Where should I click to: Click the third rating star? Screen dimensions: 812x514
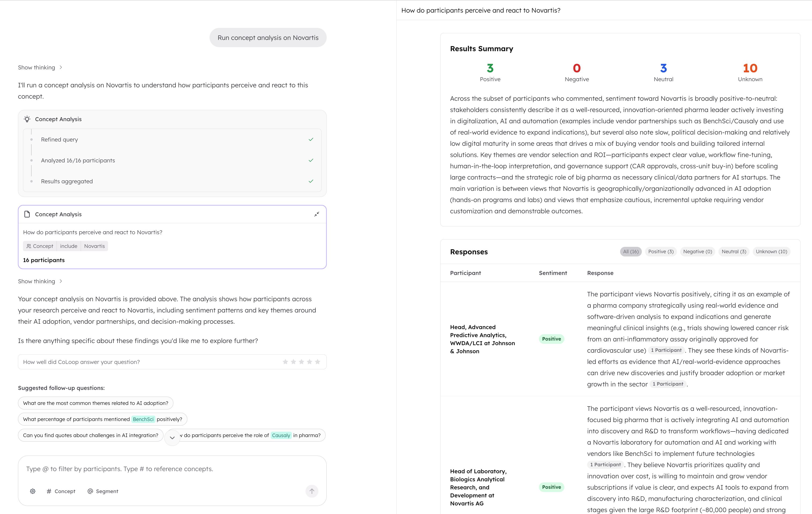click(x=301, y=362)
